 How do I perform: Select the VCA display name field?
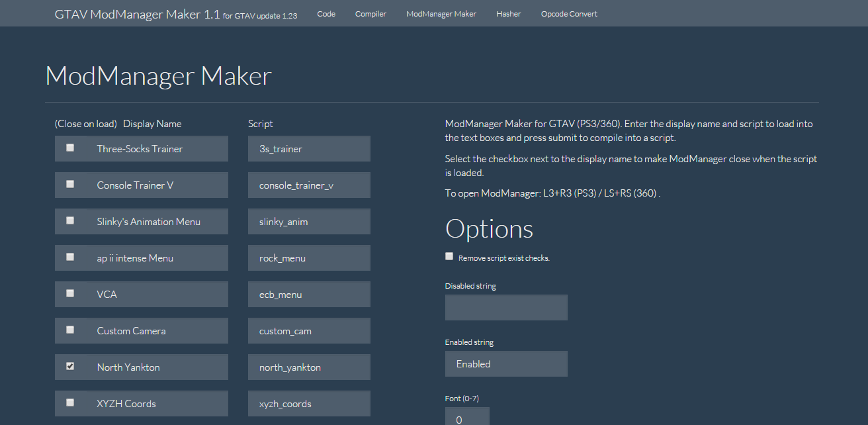[x=157, y=295]
